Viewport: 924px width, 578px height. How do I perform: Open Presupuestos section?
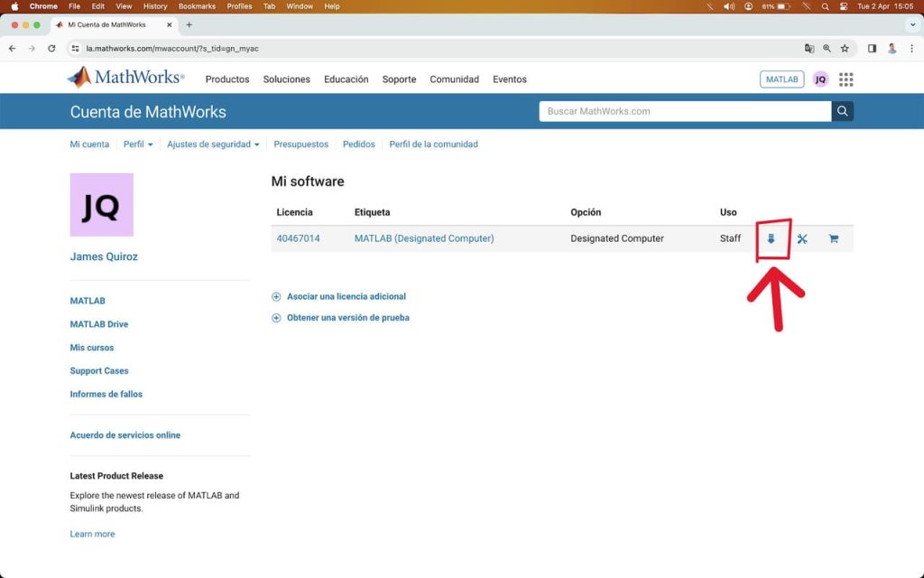point(301,144)
